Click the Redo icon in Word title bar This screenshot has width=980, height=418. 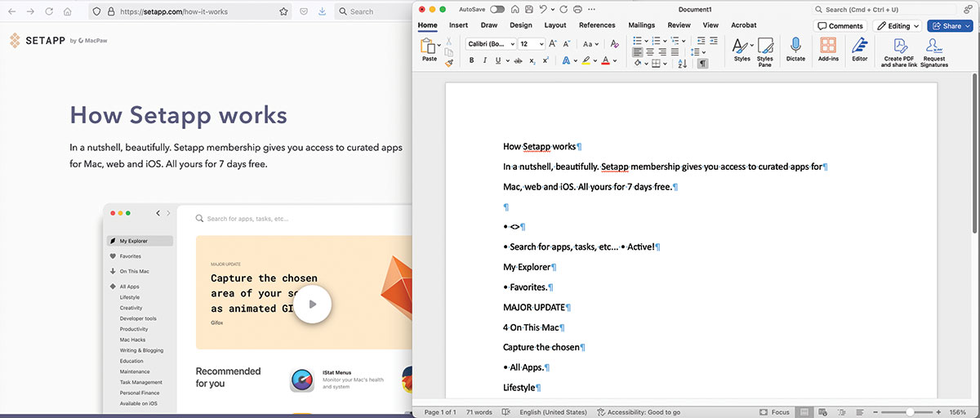pos(564,9)
